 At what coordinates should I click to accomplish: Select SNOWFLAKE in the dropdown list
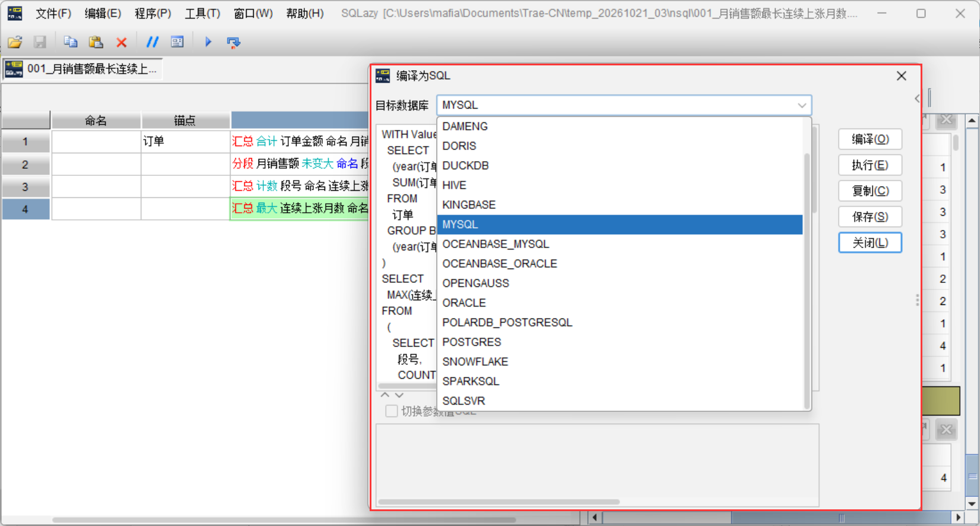point(620,362)
